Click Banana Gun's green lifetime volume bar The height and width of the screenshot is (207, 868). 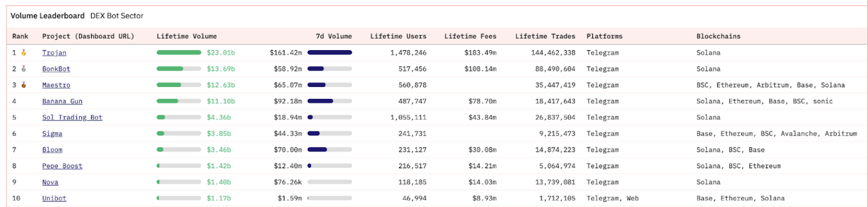click(x=168, y=101)
